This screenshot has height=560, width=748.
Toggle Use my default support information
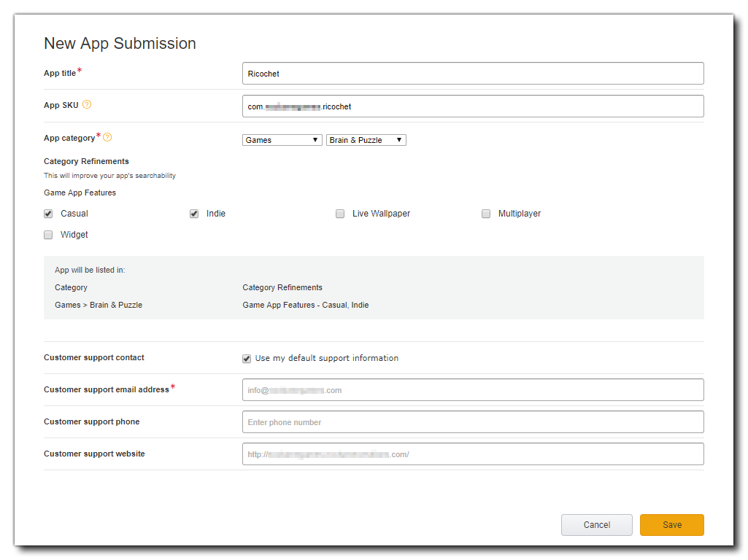coord(247,359)
